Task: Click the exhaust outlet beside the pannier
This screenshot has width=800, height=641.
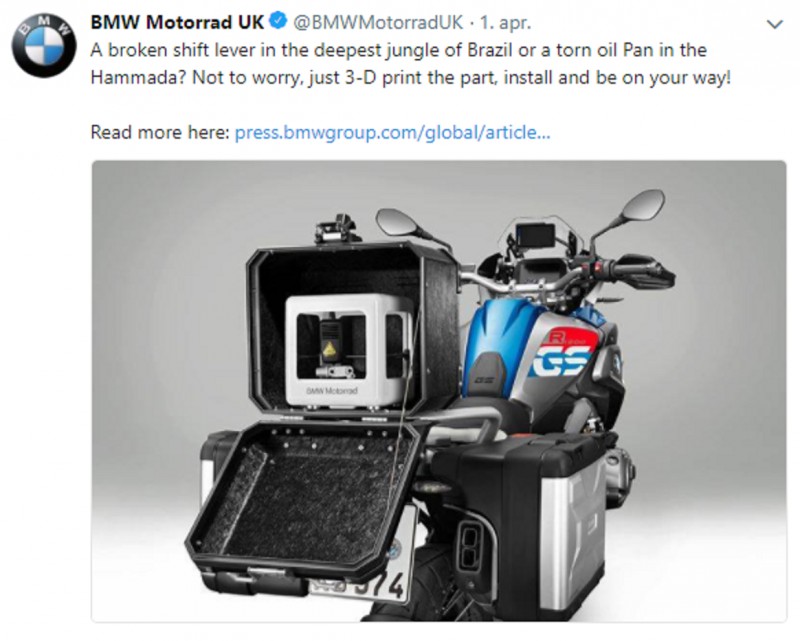Action: [x=470, y=546]
